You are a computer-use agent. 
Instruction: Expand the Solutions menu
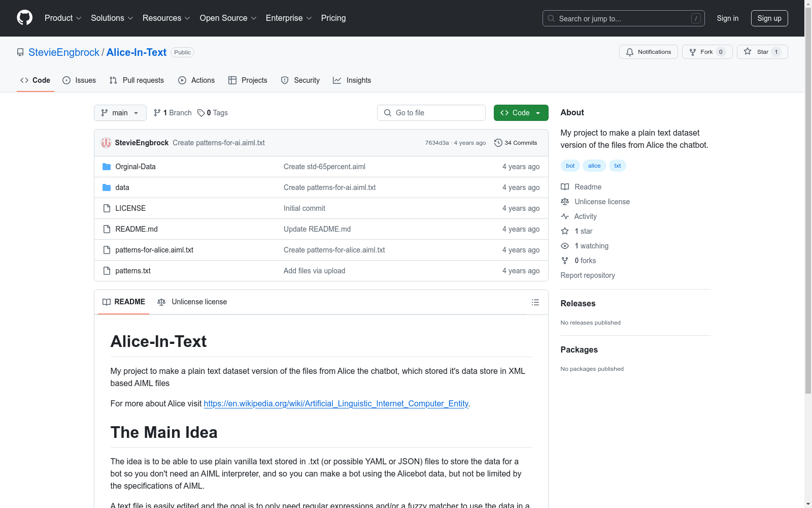[x=112, y=18]
